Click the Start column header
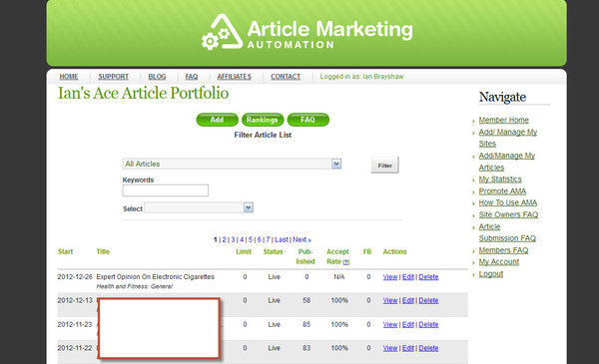 [65, 252]
